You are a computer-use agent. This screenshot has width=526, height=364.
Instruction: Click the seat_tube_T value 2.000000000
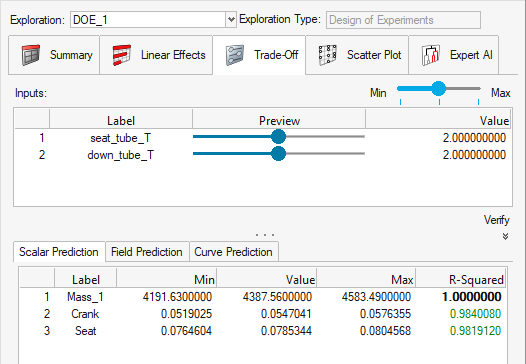coord(474,138)
